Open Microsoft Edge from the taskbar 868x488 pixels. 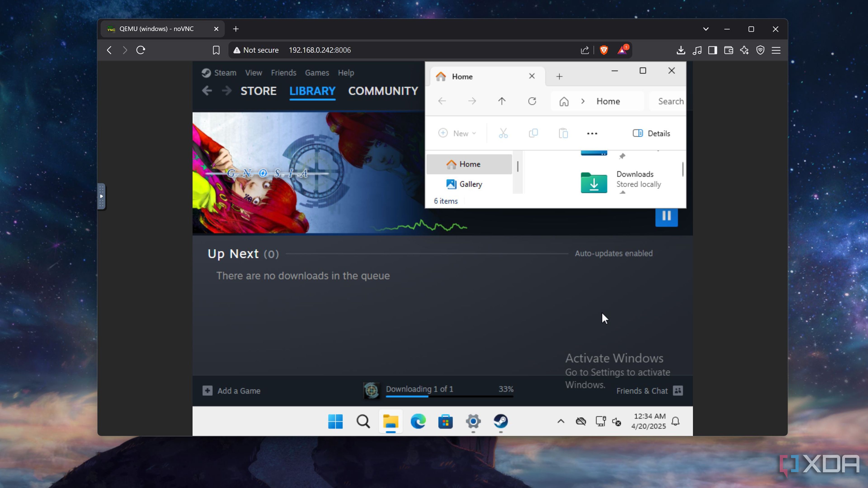click(x=418, y=421)
